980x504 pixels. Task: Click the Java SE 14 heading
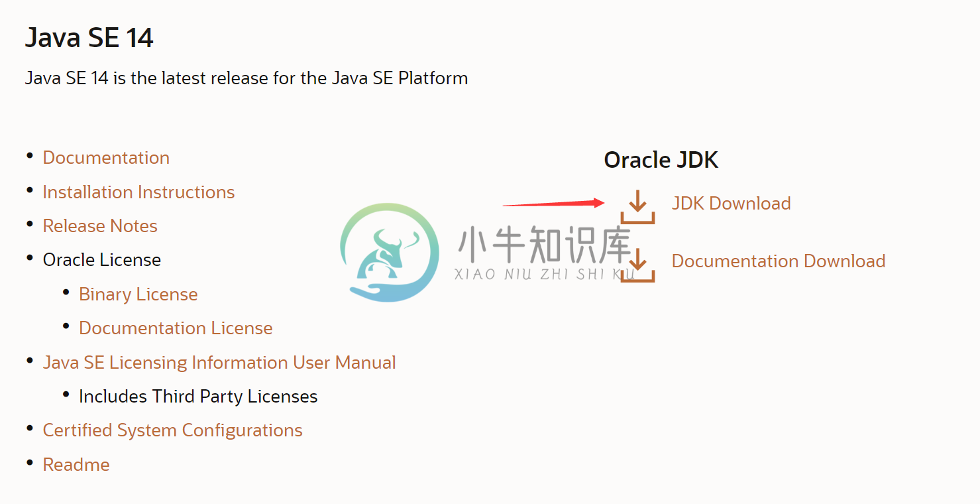(89, 37)
